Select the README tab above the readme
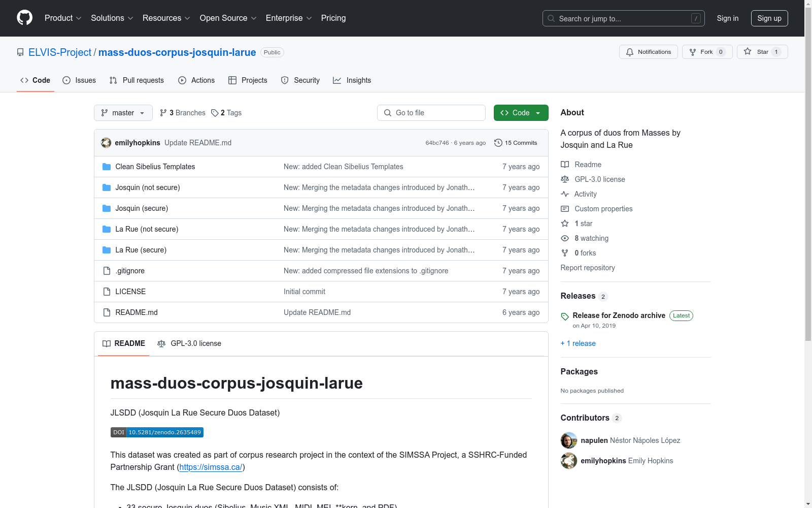Screen dimensions: 812x508 124,343
